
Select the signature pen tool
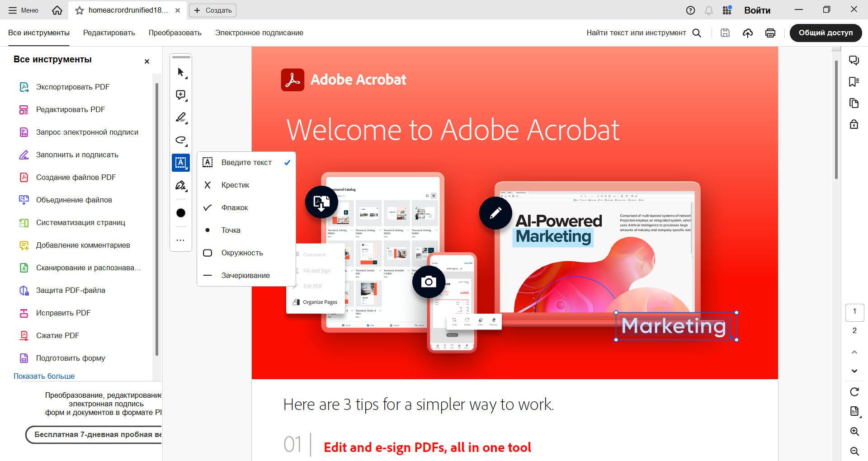point(181,185)
